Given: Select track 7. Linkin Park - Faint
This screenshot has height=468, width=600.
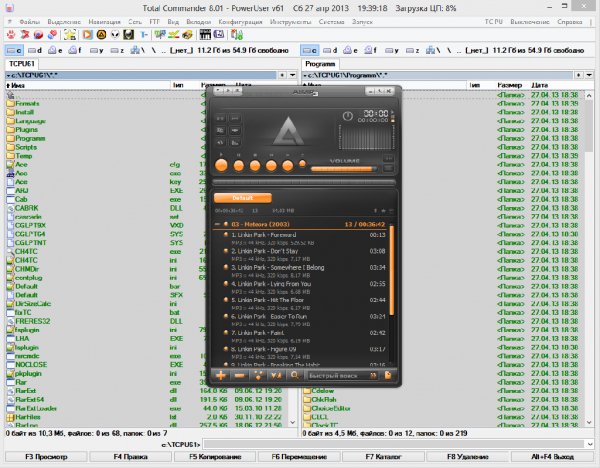Looking at the screenshot, I should (258, 333).
